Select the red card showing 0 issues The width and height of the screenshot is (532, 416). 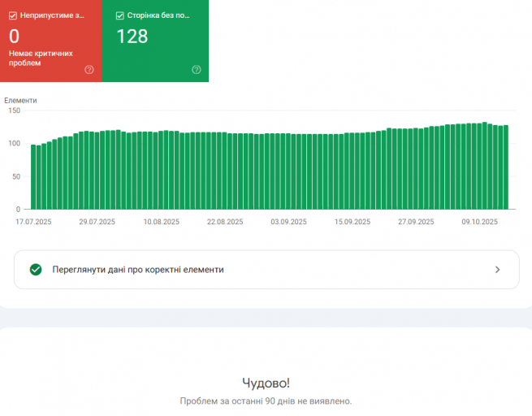coord(51,41)
